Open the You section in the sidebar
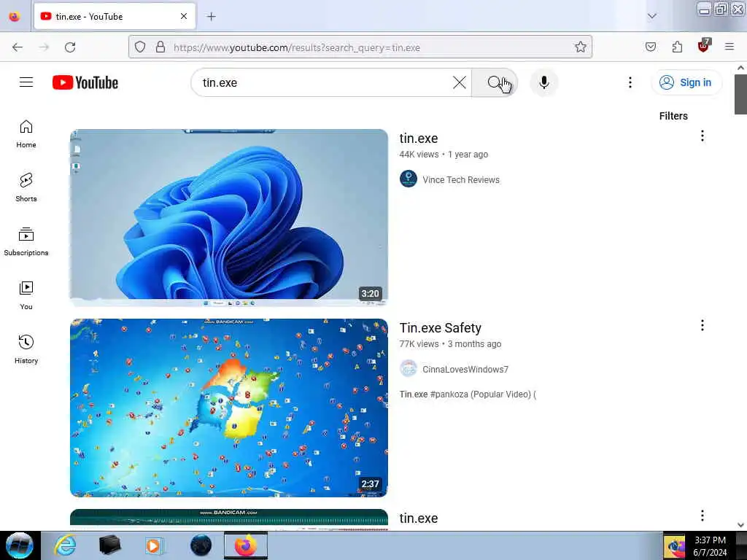Image resolution: width=747 pixels, height=560 pixels. (x=26, y=296)
